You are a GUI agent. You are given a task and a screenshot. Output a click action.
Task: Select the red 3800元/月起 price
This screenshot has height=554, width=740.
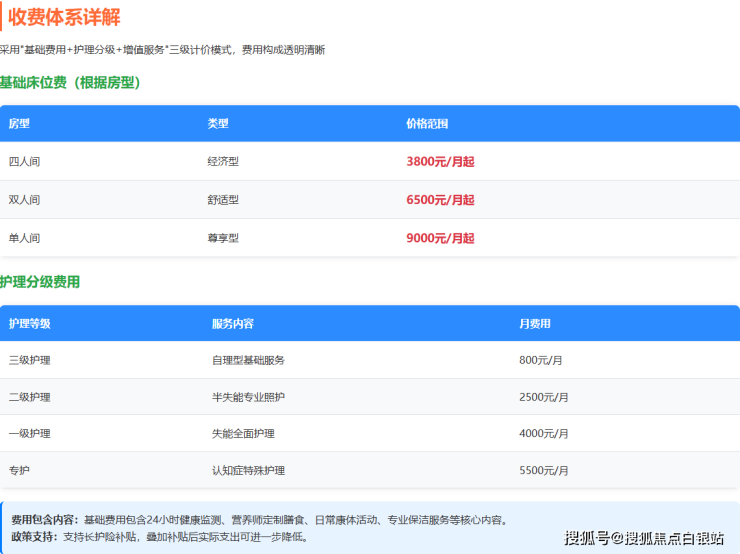440,161
